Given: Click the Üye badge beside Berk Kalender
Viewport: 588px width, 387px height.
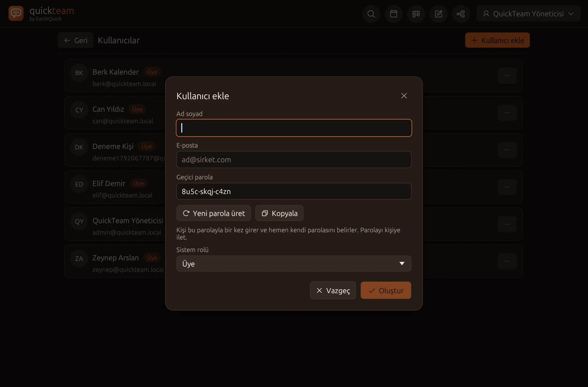Looking at the screenshot, I should point(152,72).
